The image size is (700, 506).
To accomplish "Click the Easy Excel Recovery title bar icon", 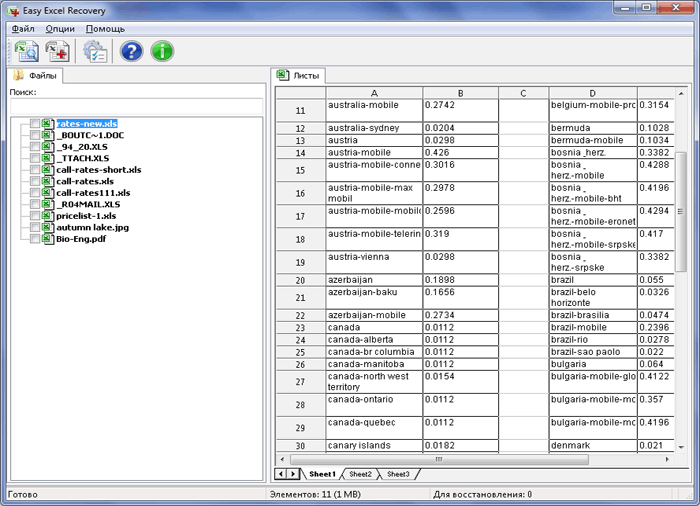I will (13, 10).
